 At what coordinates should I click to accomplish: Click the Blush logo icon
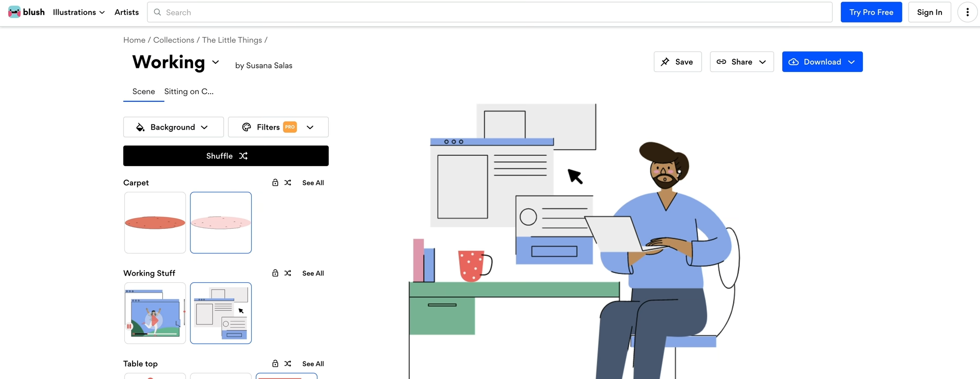click(14, 12)
